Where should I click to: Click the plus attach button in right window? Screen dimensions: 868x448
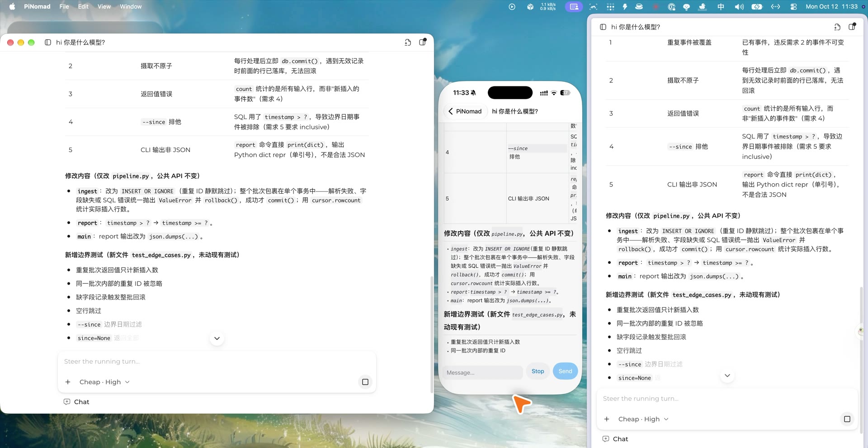[x=607, y=419]
